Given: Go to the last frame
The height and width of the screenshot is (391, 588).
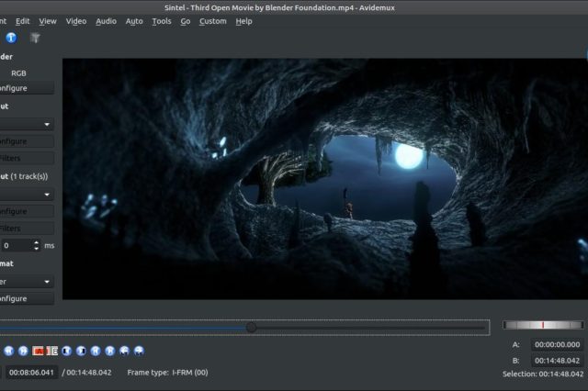Looking at the screenshot, I should [109, 351].
